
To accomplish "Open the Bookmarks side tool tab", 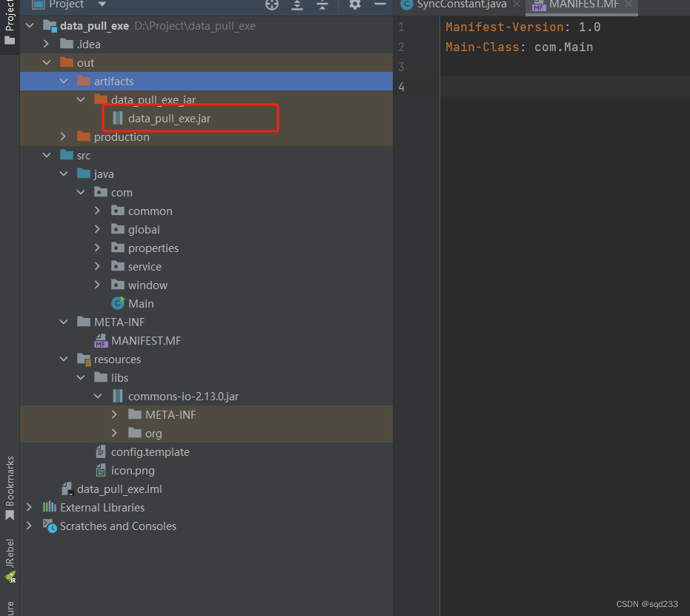I will coord(10,488).
